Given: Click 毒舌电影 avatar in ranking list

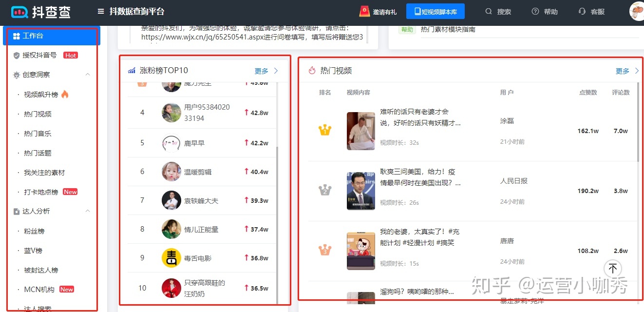Looking at the screenshot, I should pyautogui.click(x=171, y=258).
